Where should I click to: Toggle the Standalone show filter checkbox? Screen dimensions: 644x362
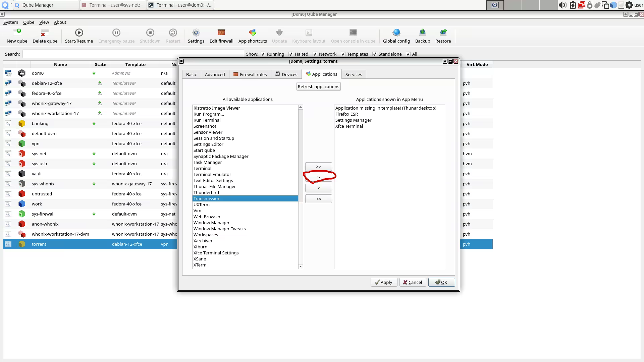point(375,54)
